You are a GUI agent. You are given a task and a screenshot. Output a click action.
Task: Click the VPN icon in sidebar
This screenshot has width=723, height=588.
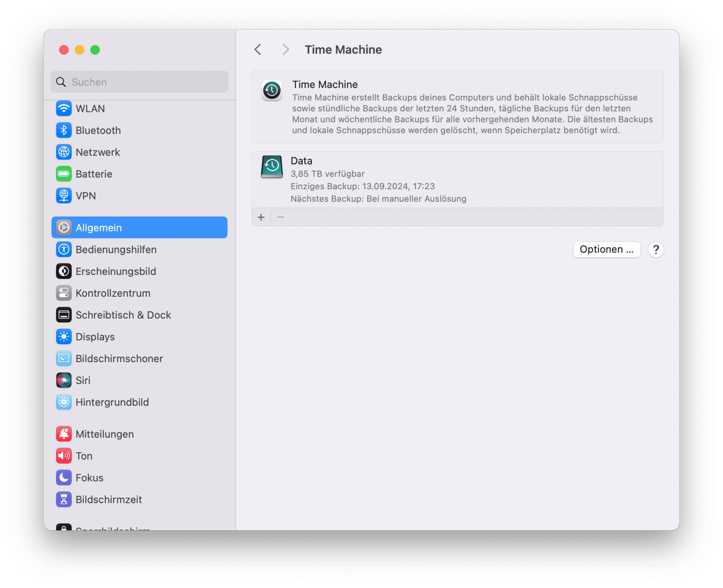[64, 196]
